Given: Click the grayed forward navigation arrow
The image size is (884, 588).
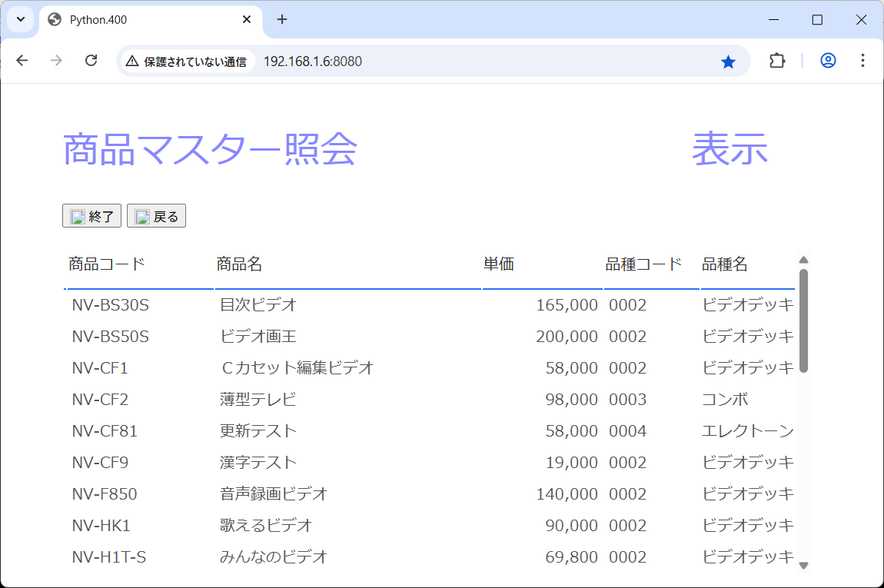Looking at the screenshot, I should 57,60.
